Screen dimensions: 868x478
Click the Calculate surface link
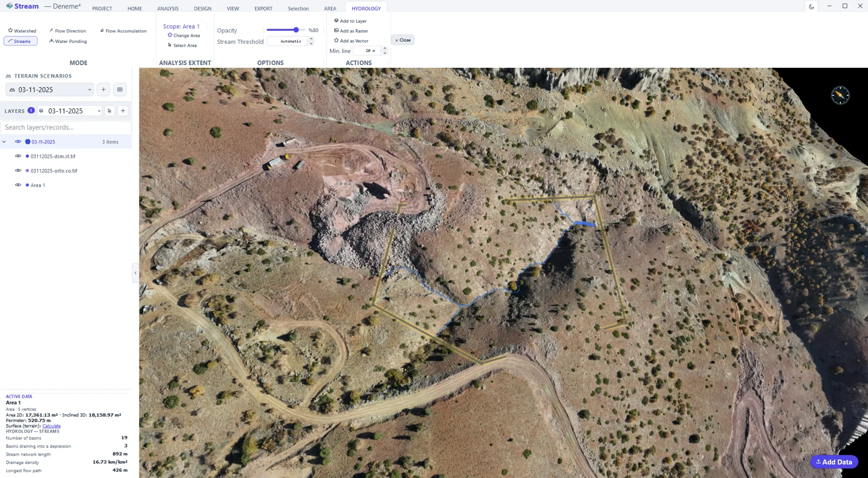pos(52,426)
